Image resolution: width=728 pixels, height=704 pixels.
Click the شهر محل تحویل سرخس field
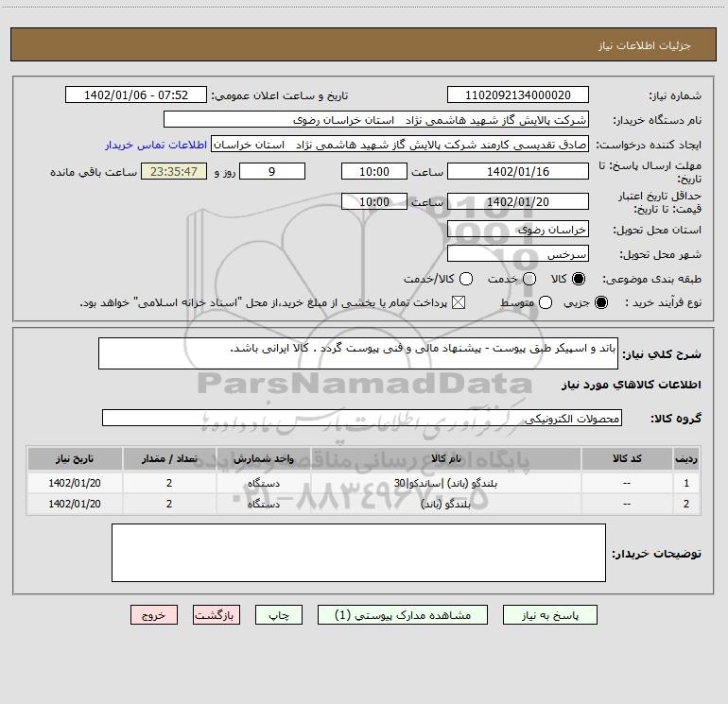click(517, 254)
